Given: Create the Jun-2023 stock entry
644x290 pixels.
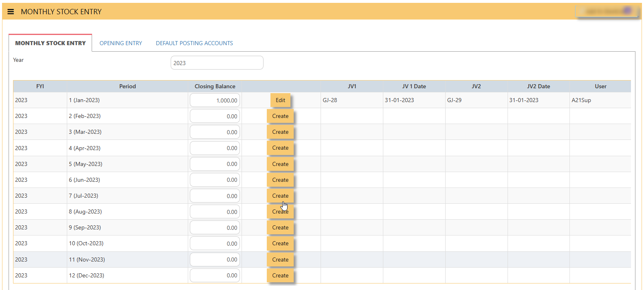Looking at the screenshot, I should (x=280, y=180).
